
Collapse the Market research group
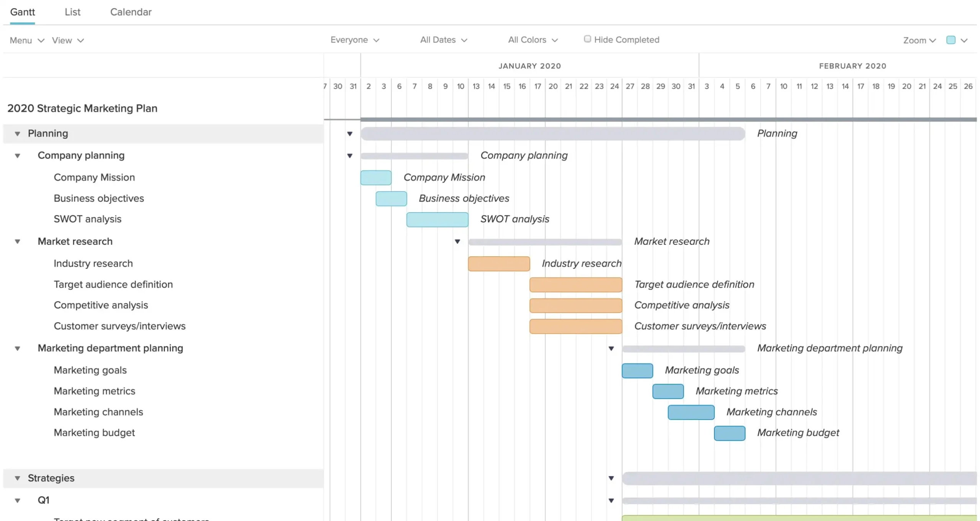[17, 241]
